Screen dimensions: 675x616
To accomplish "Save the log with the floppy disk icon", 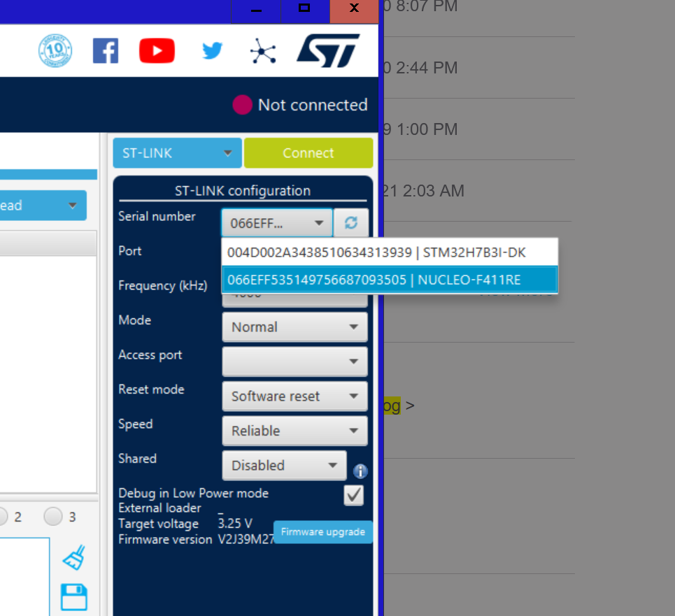I will pyautogui.click(x=74, y=597).
